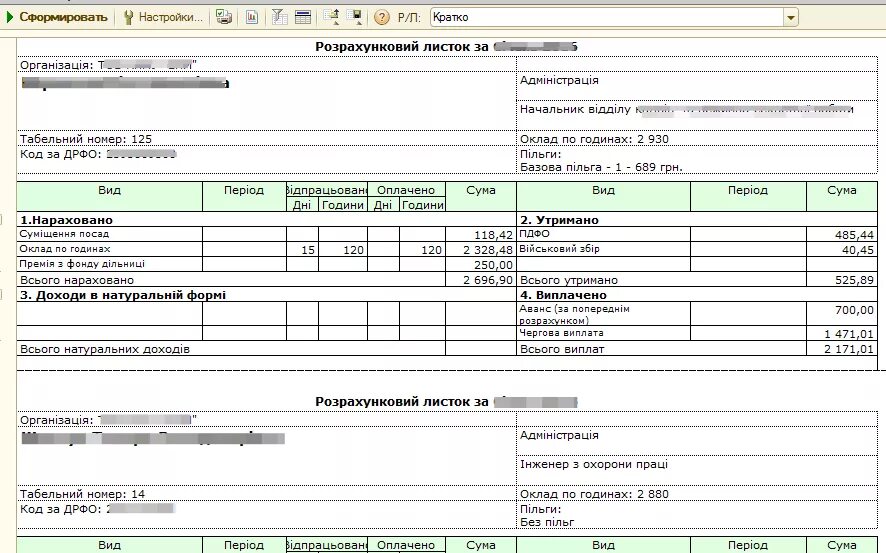Select the 3. Доходи в натуральній формі header
The width and height of the screenshot is (886, 553).
pos(123,295)
